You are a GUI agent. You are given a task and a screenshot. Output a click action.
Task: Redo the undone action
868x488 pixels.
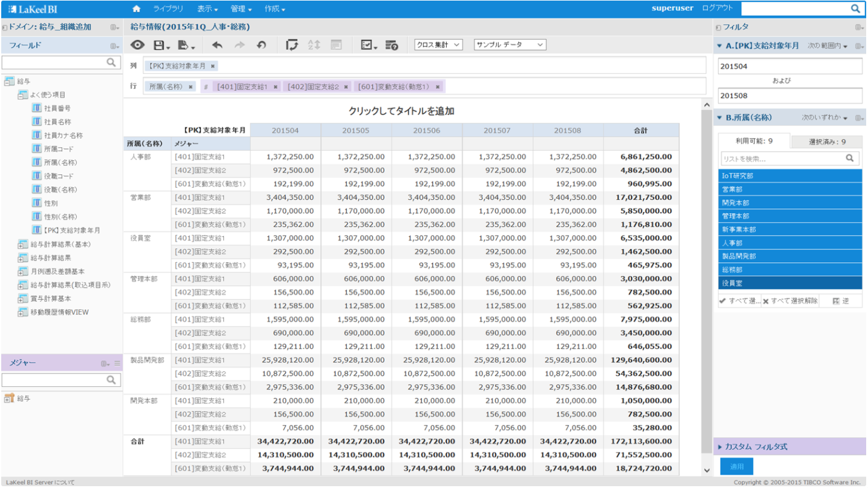pos(240,45)
